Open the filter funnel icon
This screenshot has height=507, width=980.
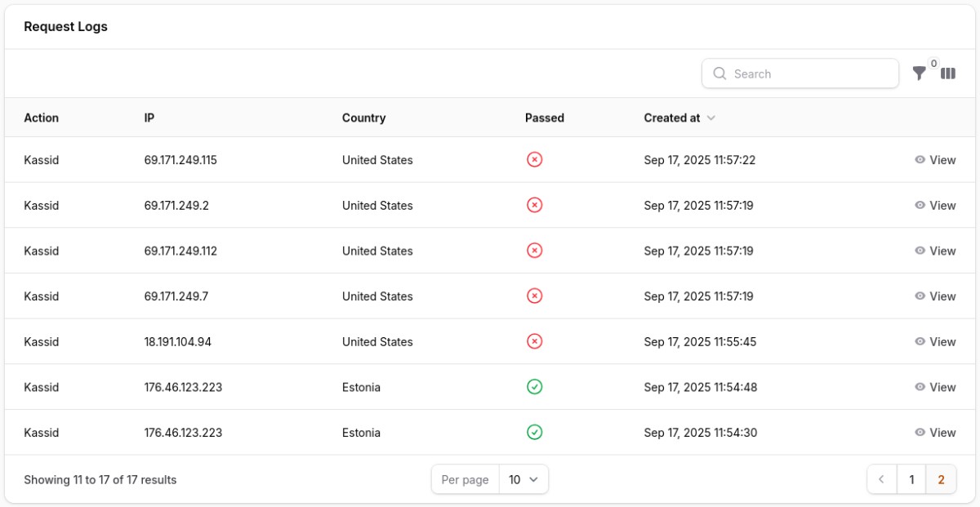tap(920, 73)
